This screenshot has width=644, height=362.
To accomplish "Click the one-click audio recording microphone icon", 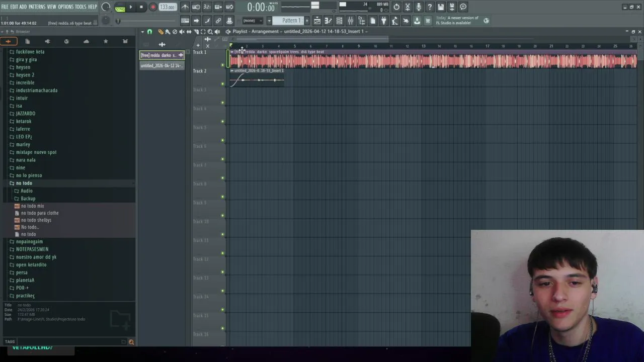I will (x=419, y=7).
